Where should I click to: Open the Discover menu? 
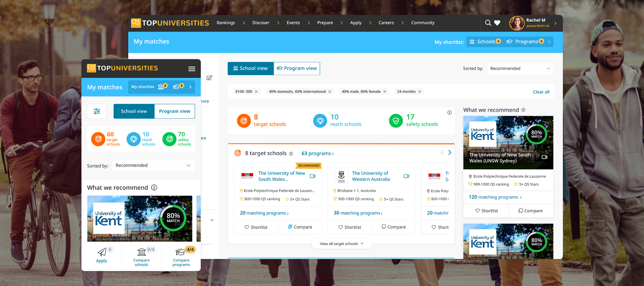[261, 23]
